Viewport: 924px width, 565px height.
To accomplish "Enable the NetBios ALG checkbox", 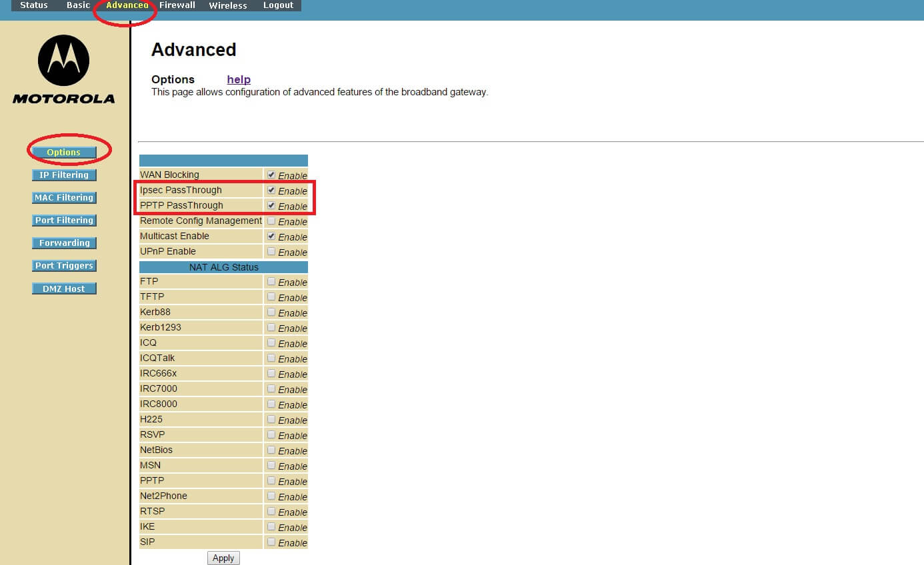I will point(271,450).
